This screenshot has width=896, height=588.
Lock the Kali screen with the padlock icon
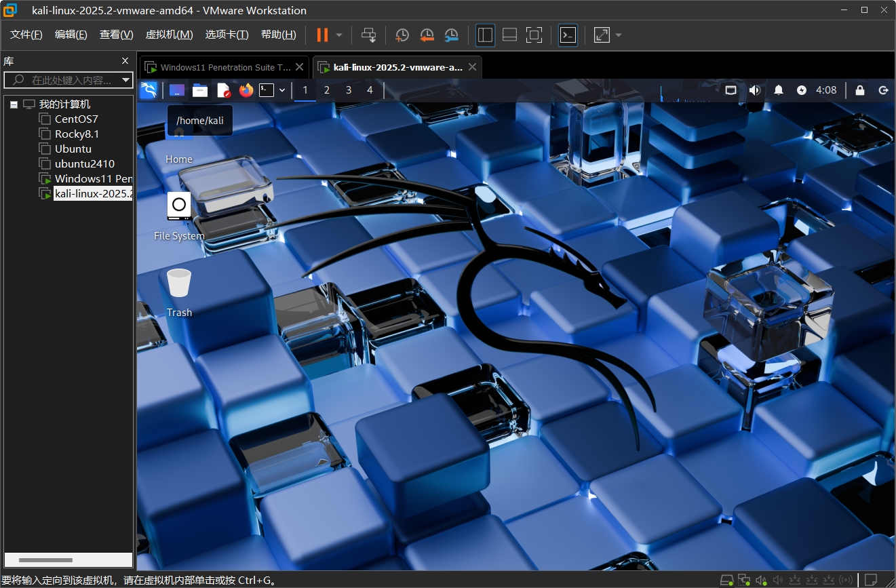(x=860, y=90)
